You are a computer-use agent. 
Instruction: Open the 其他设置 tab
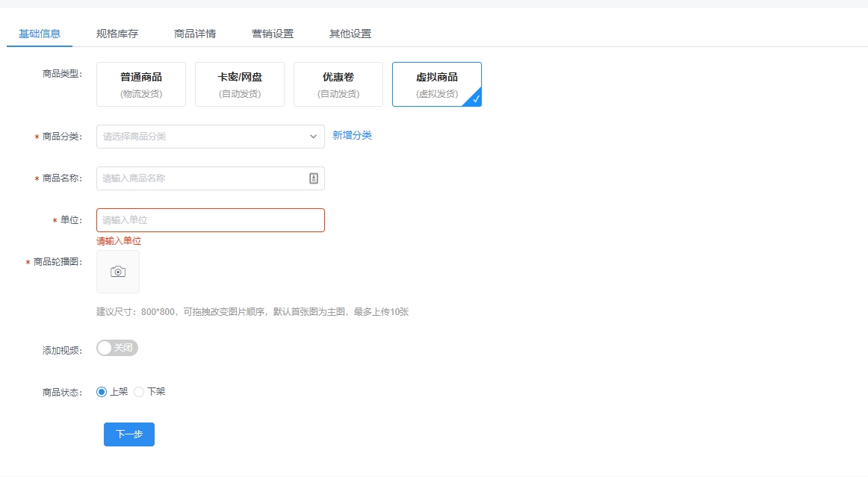point(350,34)
